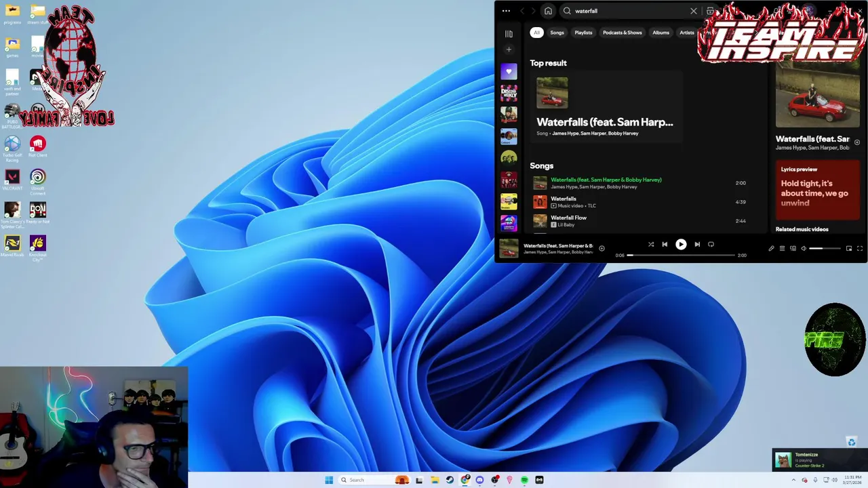Open the taskbar clock showing 11:31 PM
This screenshot has width=868, height=488.
coord(852,480)
